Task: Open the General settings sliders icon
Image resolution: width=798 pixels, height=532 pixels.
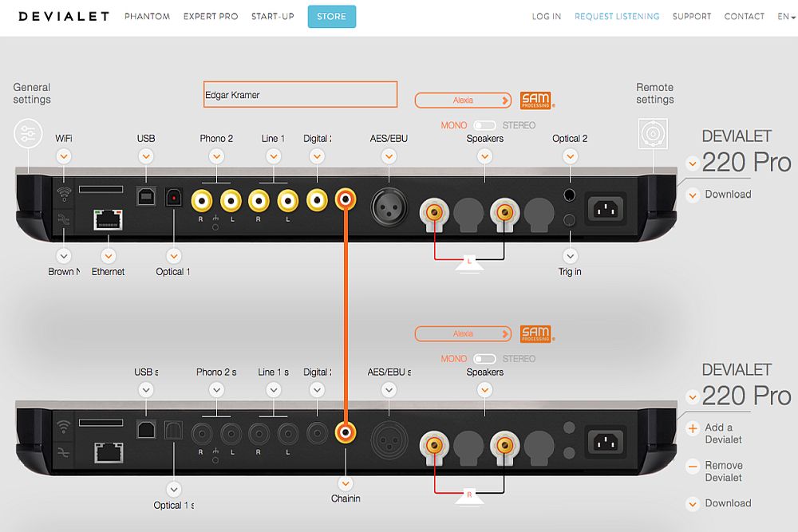Action: (28, 133)
